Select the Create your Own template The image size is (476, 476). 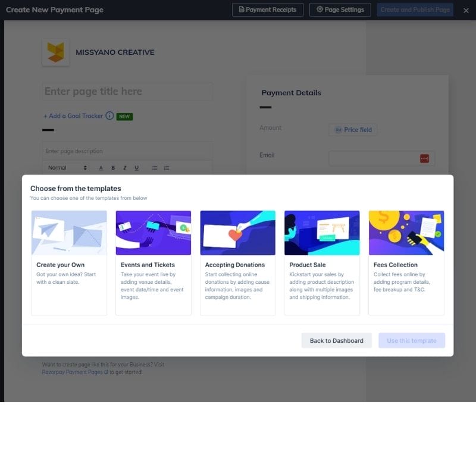(69, 262)
